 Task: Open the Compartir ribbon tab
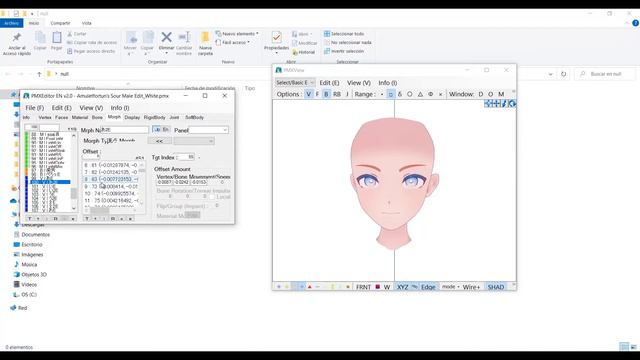point(60,23)
